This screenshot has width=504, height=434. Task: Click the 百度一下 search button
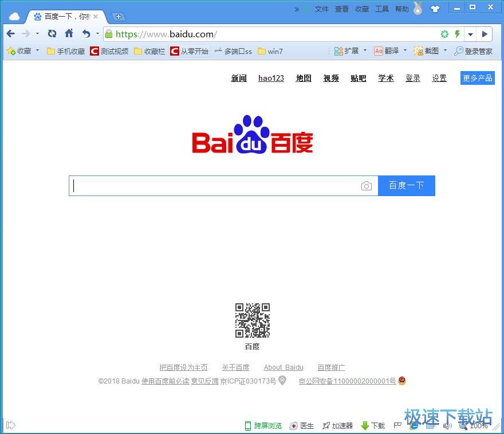[x=407, y=186]
